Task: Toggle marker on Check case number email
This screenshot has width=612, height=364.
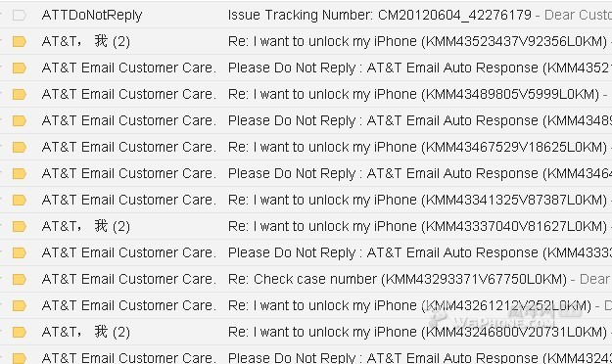Action: pyautogui.click(x=20, y=279)
